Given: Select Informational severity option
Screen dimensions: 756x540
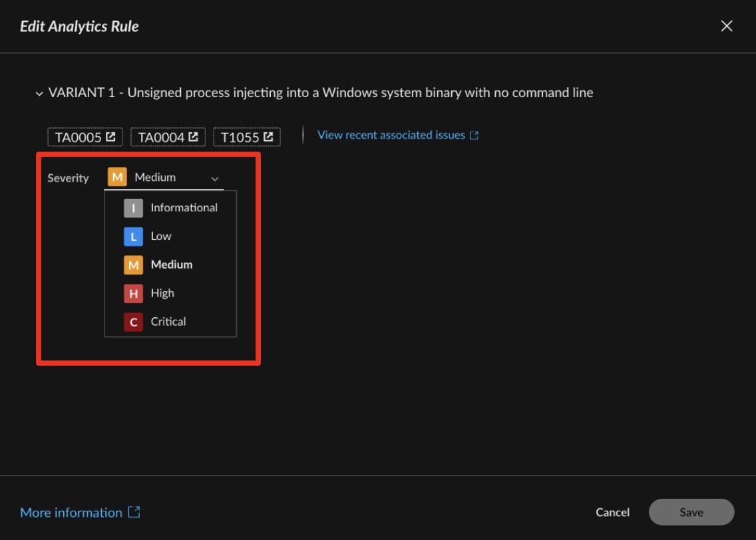Looking at the screenshot, I should click(183, 207).
